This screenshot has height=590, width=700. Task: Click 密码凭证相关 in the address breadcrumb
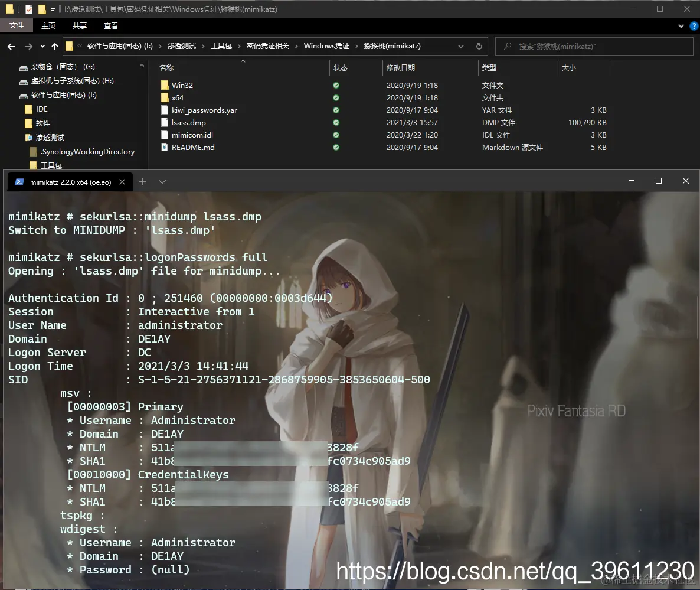tap(268, 46)
